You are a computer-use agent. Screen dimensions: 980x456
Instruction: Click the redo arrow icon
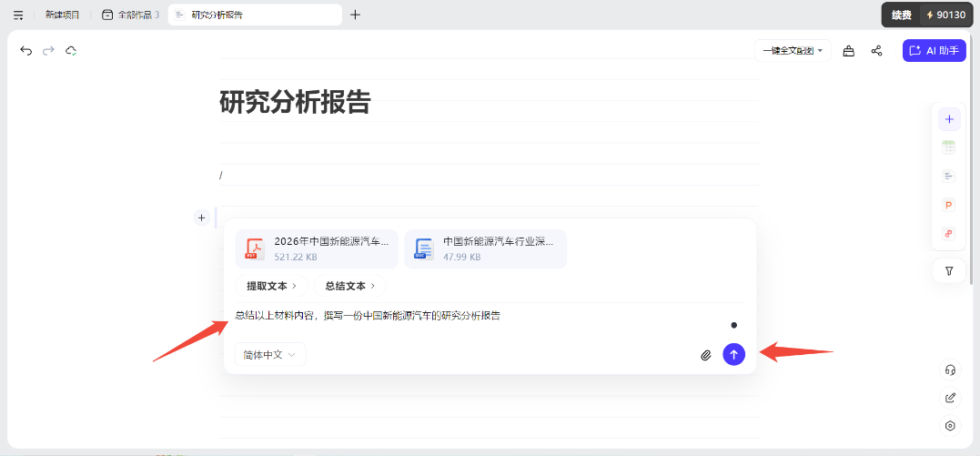(x=48, y=51)
